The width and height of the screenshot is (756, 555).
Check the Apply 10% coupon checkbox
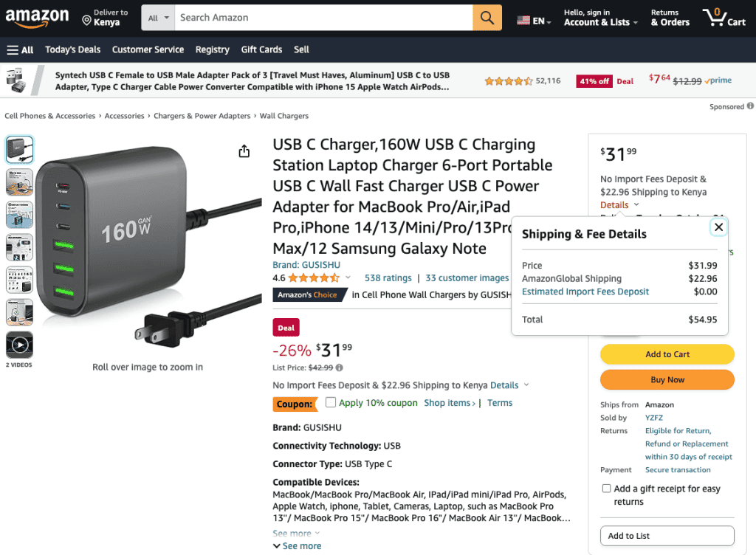click(x=331, y=402)
